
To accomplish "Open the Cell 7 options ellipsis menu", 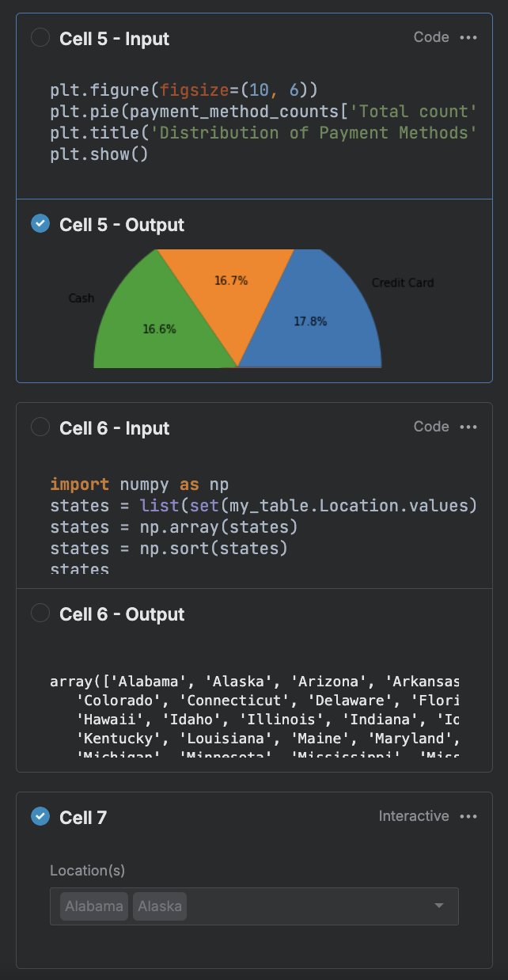I will coord(469,816).
